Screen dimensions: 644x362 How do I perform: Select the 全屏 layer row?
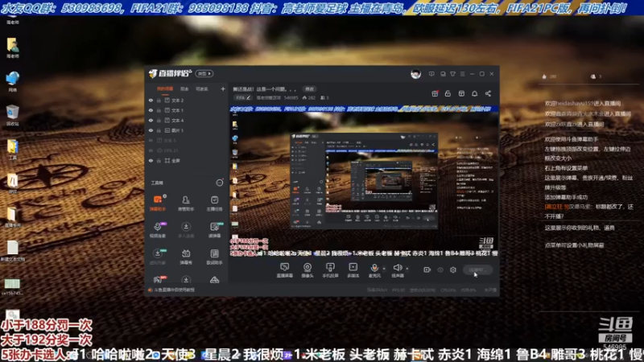(x=187, y=160)
